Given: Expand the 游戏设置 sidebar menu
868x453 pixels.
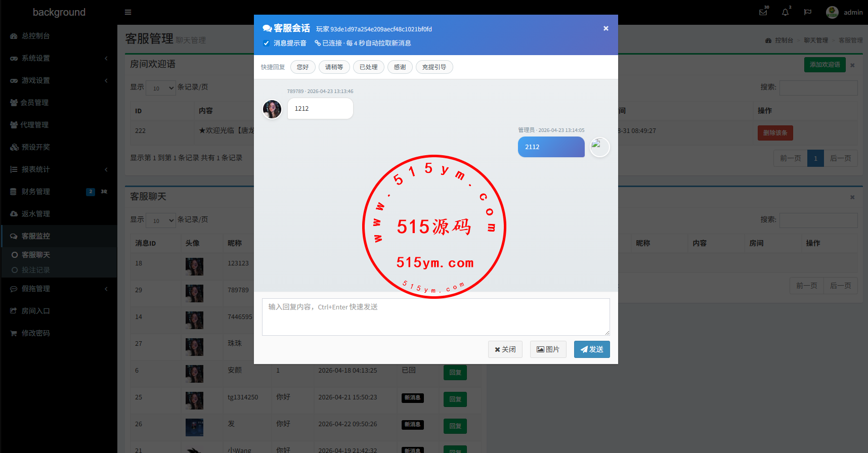Looking at the screenshot, I should 58,80.
